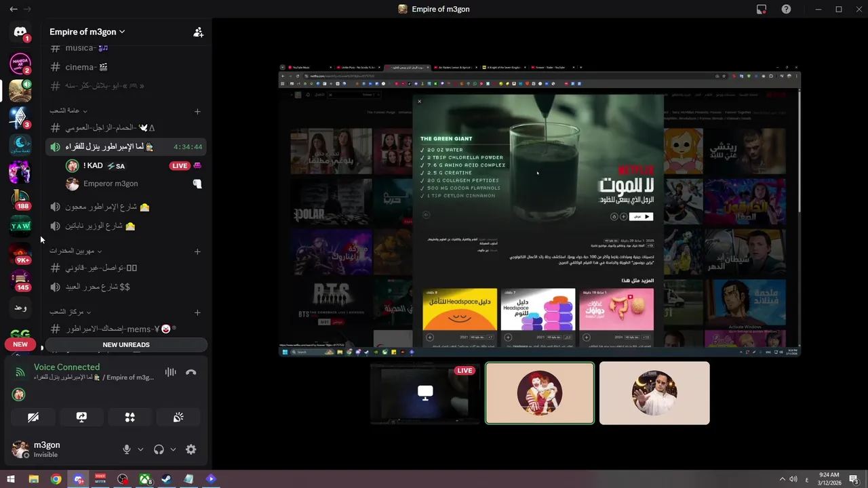Viewport: 868px width, 488px height.
Task: Show voice connection signal details icon
Action: pos(20,372)
